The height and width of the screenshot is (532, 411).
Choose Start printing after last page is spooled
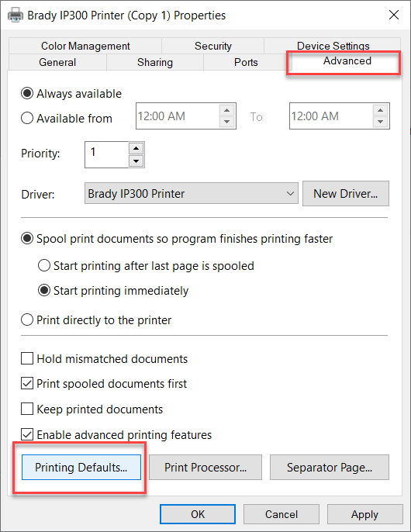coord(44,265)
